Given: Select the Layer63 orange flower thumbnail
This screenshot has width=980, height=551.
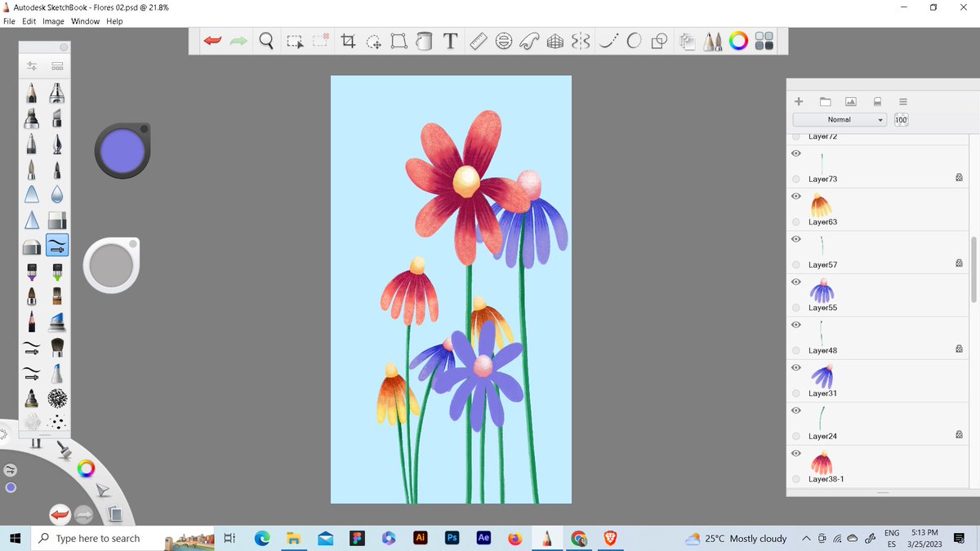Looking at the screenshot, I should pyautogui.click(x=822, y=204).
